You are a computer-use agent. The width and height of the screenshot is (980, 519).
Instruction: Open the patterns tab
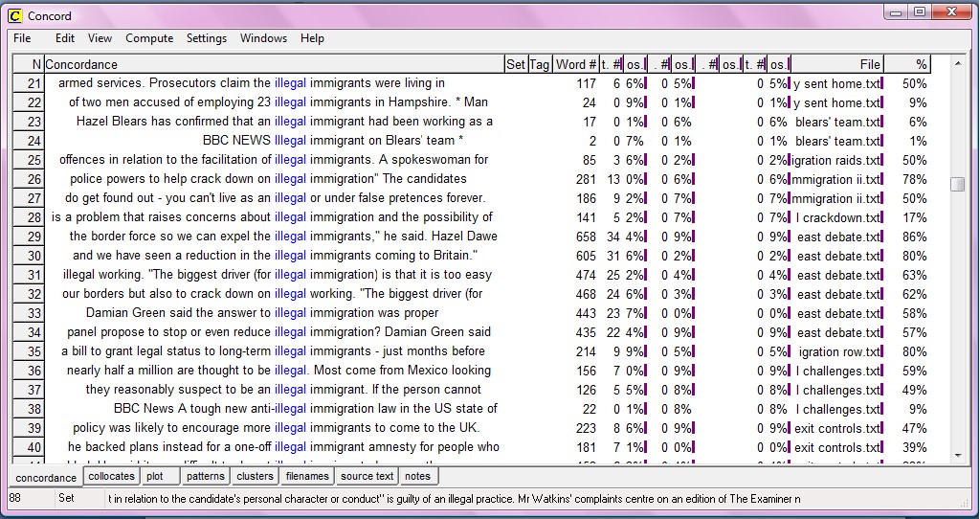click(x=205, y=476)
